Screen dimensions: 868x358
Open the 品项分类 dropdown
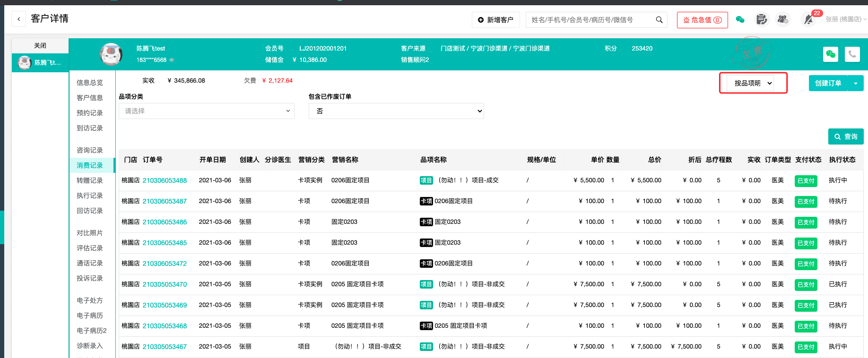(x=206, y=111)
